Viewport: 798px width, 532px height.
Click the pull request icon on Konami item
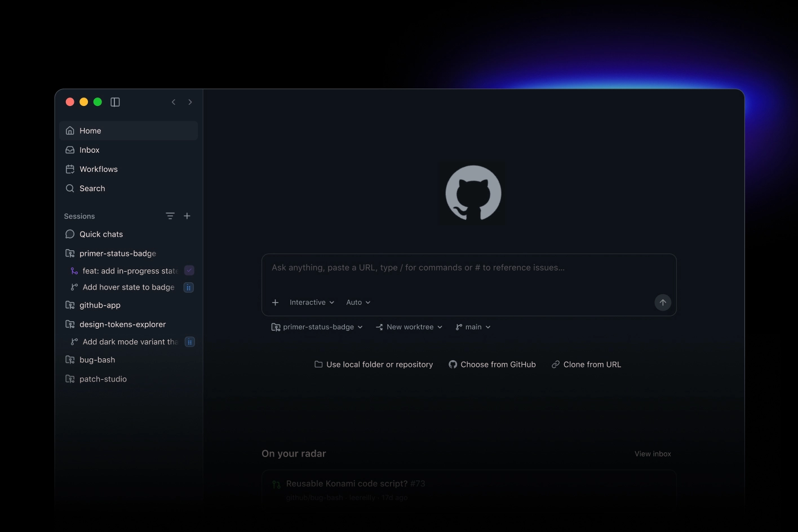[x=276, y=484]
